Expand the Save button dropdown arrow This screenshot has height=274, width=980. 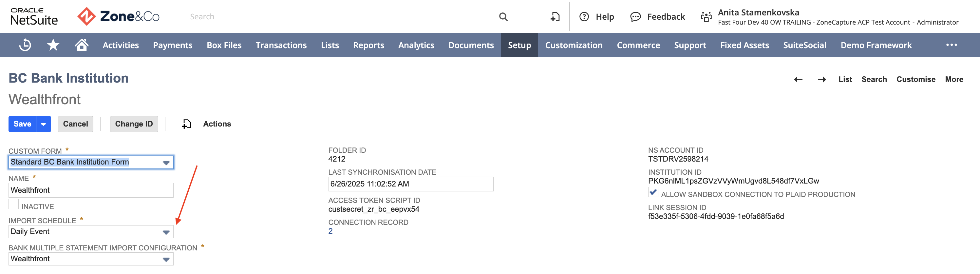pyautogui.click(x=43, y=124)
